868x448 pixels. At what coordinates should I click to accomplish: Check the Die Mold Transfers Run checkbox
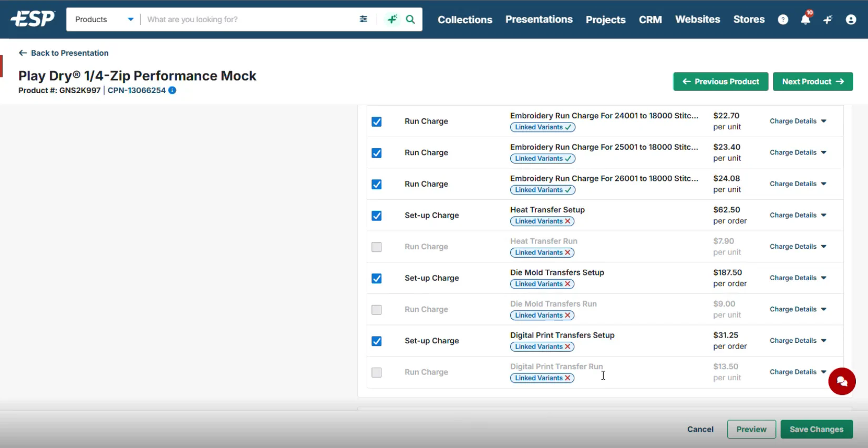377,310
